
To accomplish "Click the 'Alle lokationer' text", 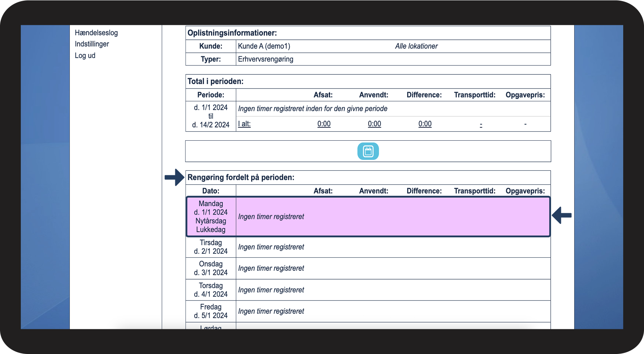I will 416,46.
